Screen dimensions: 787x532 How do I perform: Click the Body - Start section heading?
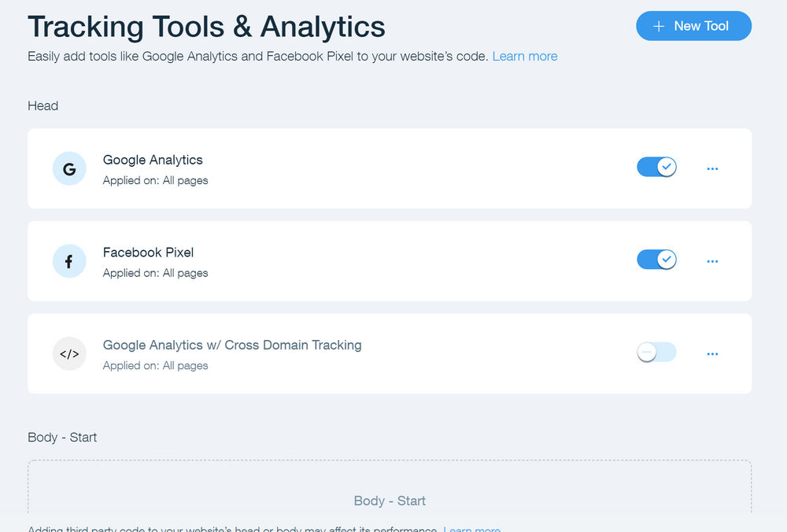pos(62,438)
